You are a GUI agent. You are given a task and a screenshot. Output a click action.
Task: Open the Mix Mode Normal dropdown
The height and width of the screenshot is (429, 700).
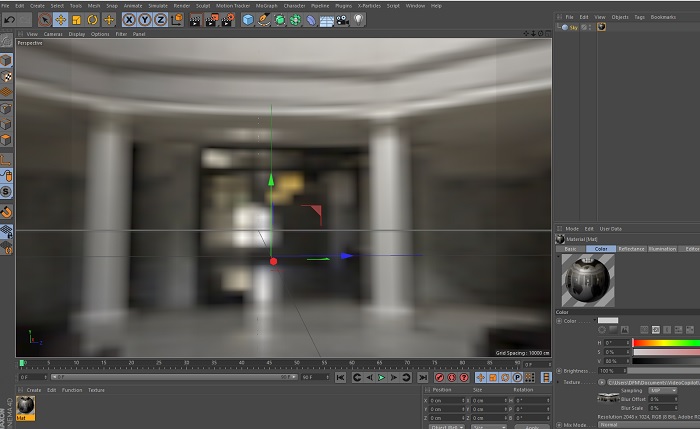click(649, 425)
